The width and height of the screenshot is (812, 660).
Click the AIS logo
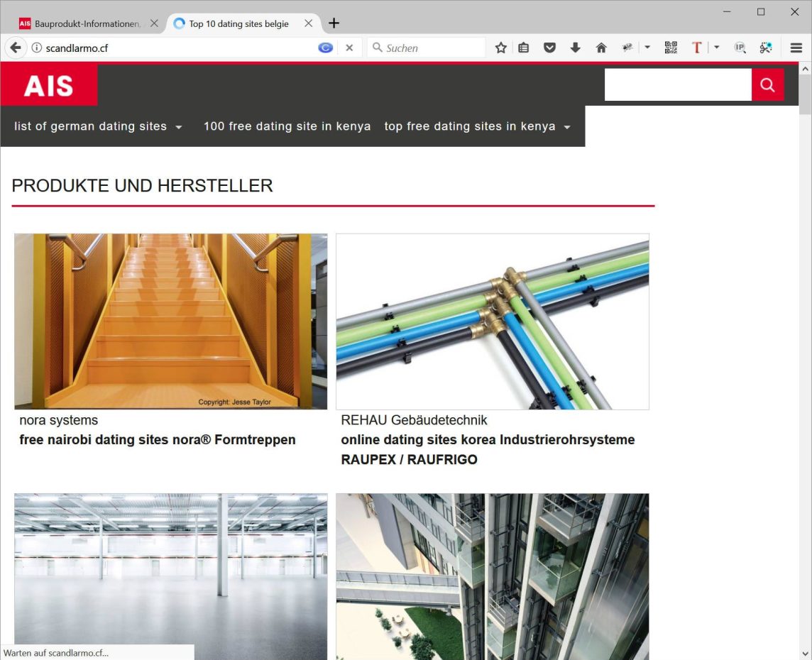[x=49, y=85]
